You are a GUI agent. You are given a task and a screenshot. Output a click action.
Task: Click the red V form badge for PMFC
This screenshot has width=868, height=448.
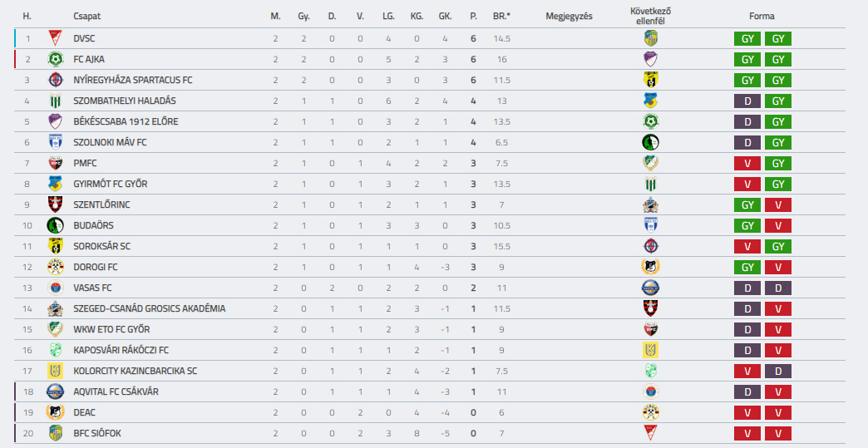tap(747, 163)
